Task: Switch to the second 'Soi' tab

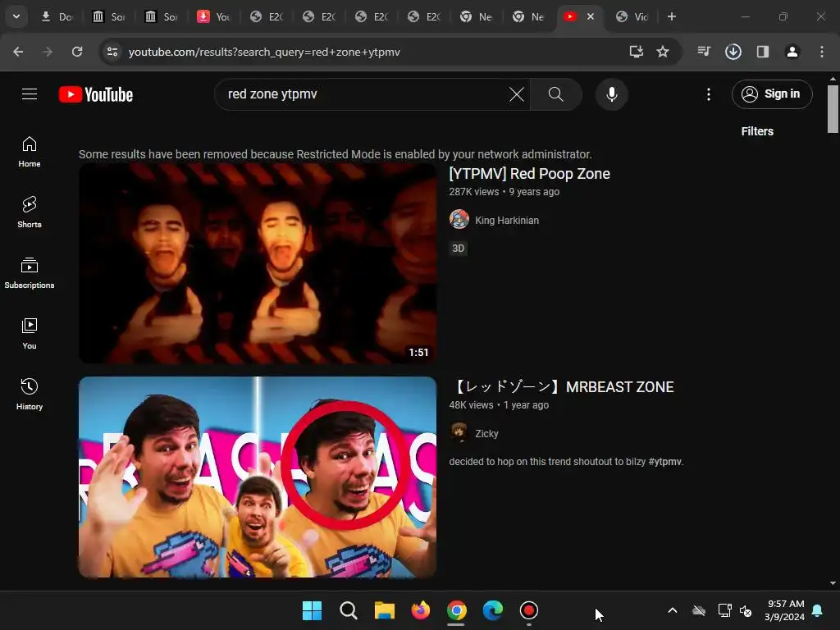Action: pos(162,16)
